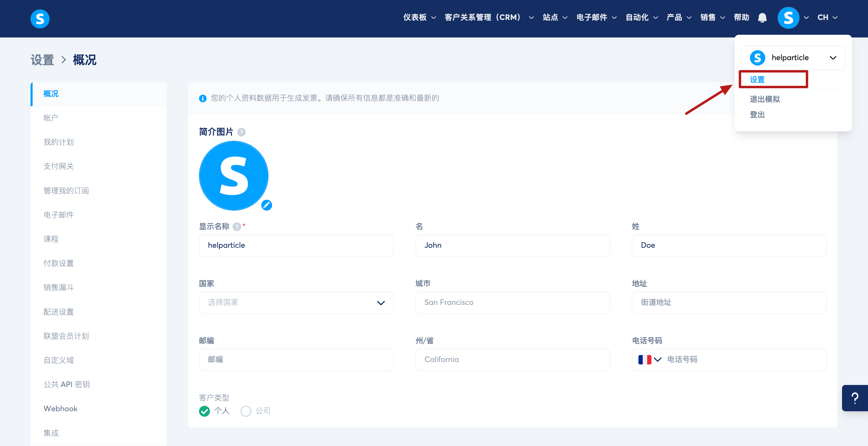This screenshot has width=868, height=446.
Task: Click the pencil edit icon on profile picture
Action: [267, 205]
